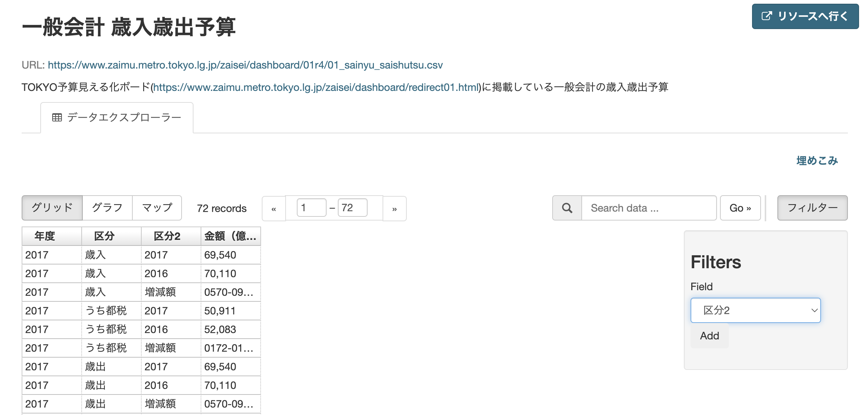Image resolution: width=868 pixels, height=415 pixels.
Task: Open the Field dropdown showing 区分2
Action: coord(755,310)
